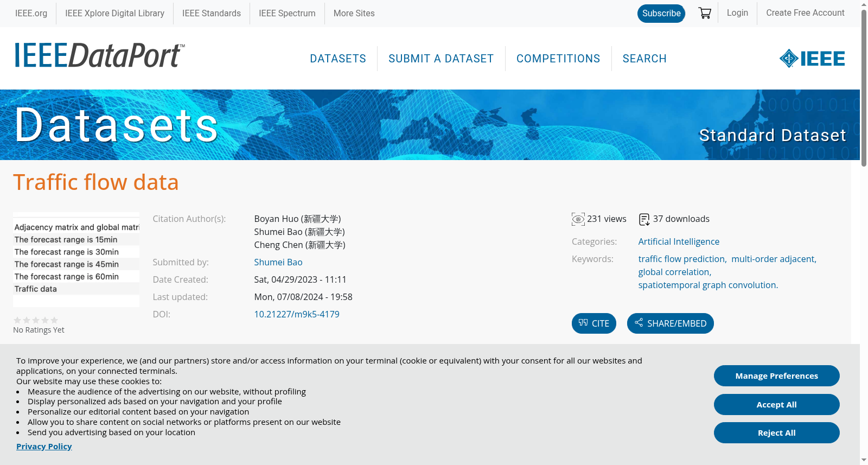The image size is (868, 465).
Task: Click the Standard Dataset banner label
Action: pos(773,135)
